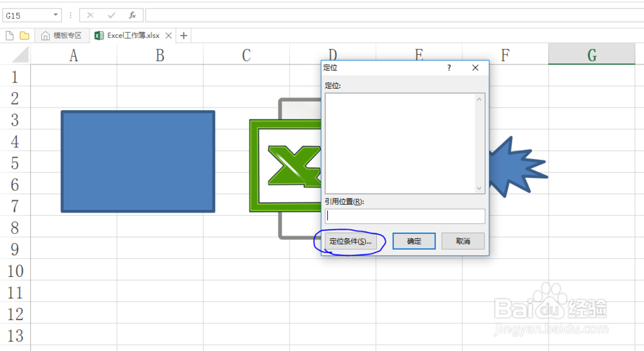
Task: Open 定位条件(S)... button
Action: point(350,242)
